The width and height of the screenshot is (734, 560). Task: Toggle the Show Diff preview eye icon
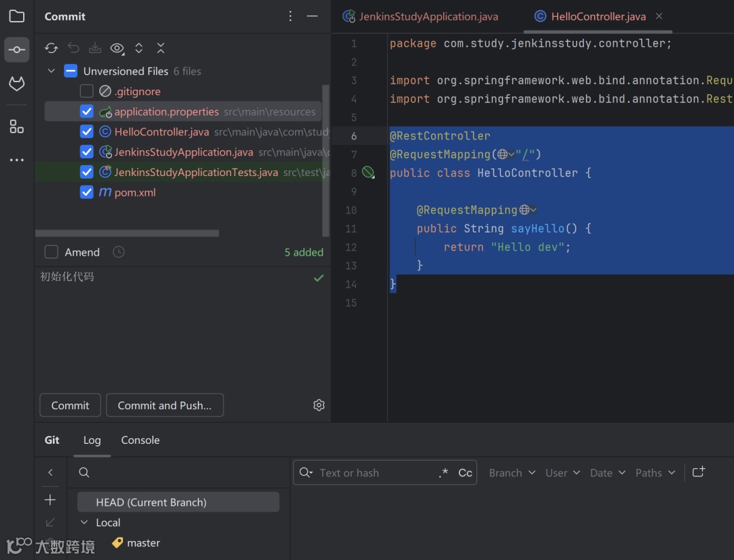[x=117, y=48]
